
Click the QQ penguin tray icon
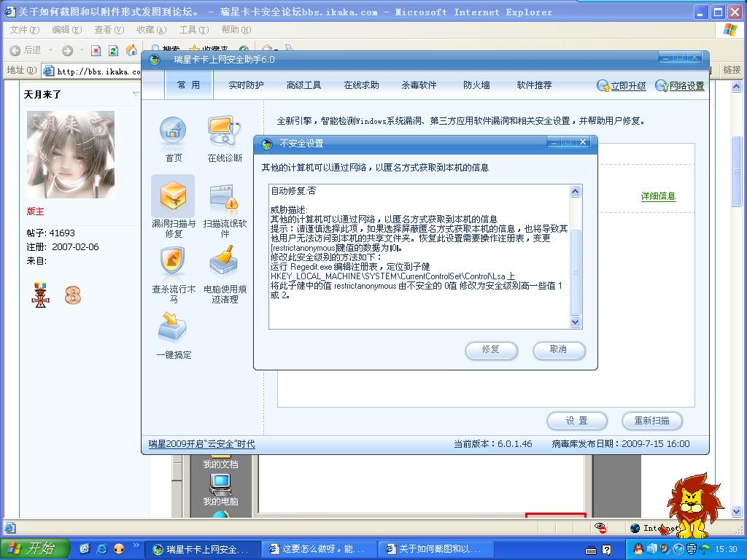[x=638, y=549]
